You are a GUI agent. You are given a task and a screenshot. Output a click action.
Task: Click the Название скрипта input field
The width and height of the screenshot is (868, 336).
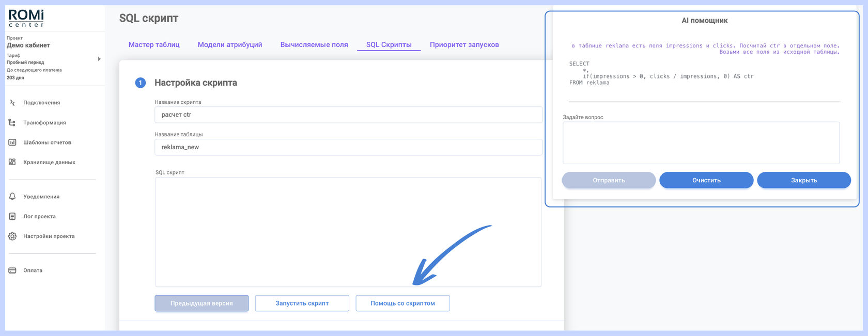pos(348,115)
